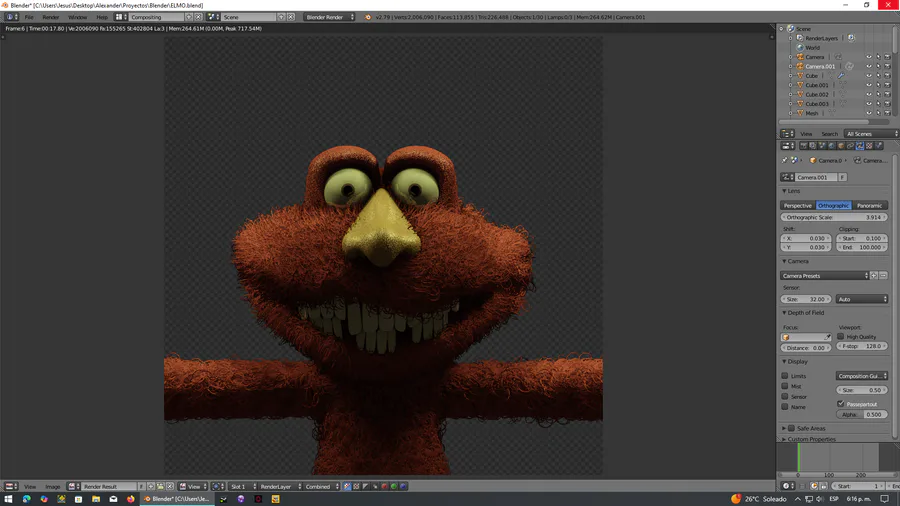Open the Render menu
900x506 pixels.
[x=51, y=17]
